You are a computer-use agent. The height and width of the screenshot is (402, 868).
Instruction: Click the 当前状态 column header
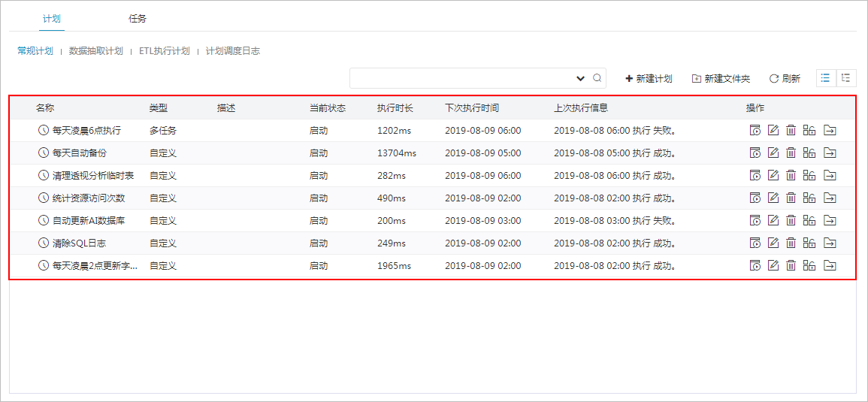coord(328,108)
